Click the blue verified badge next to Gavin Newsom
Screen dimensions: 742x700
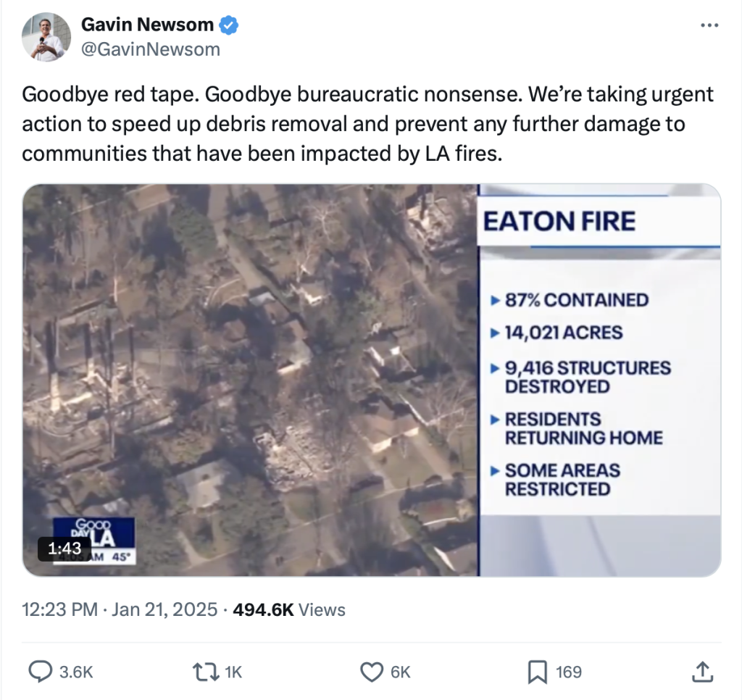(x=228, y=24)
